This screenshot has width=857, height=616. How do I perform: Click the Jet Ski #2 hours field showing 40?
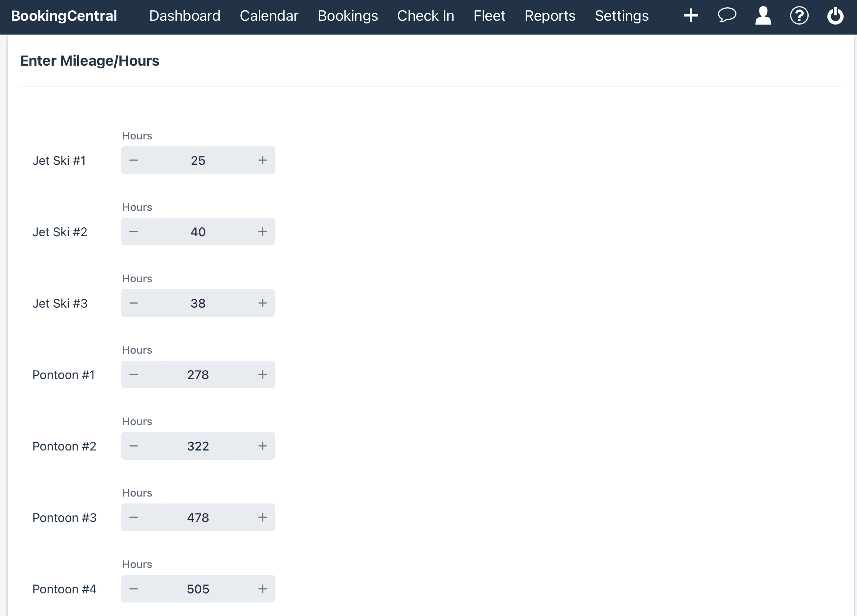click(198, 232)
